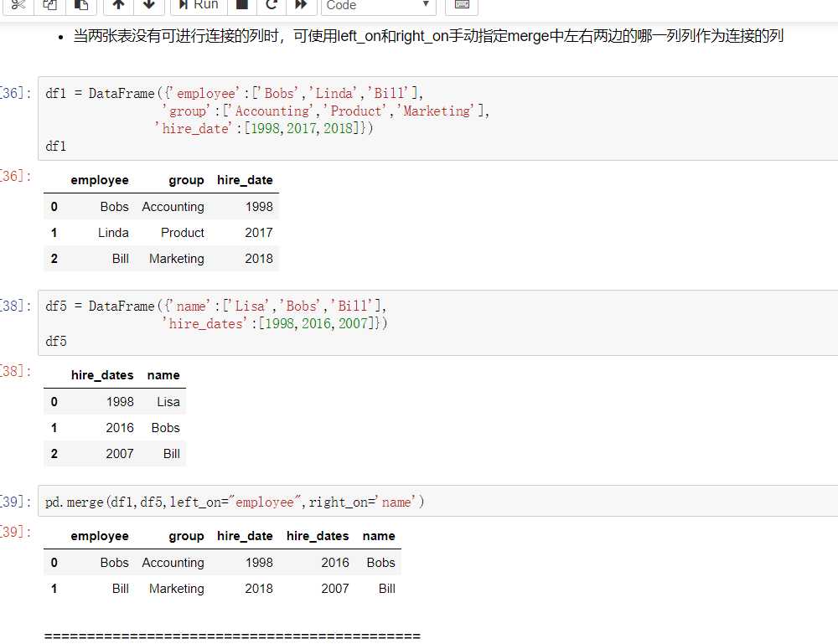The width and height of the screenshot is (838, 644).
Task: Click 'hire_dates' header in merge output table
Action: click(318, 536)
